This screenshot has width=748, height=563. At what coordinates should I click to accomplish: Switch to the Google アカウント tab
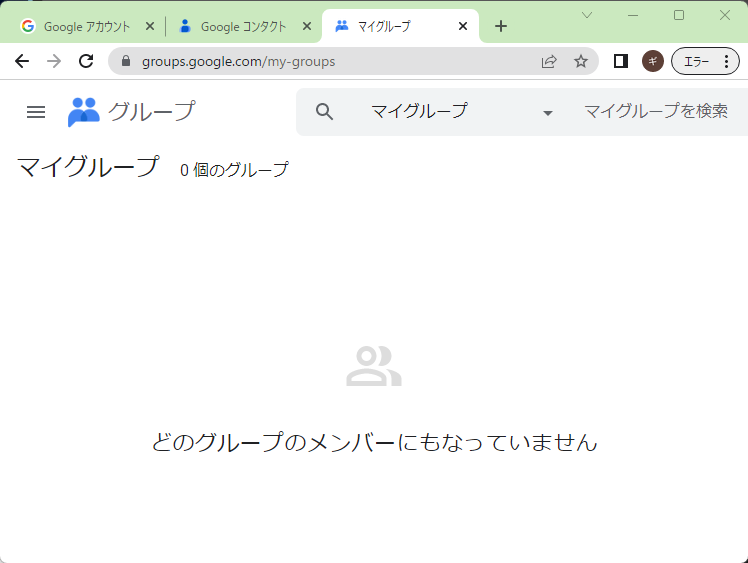coord(86,26)
